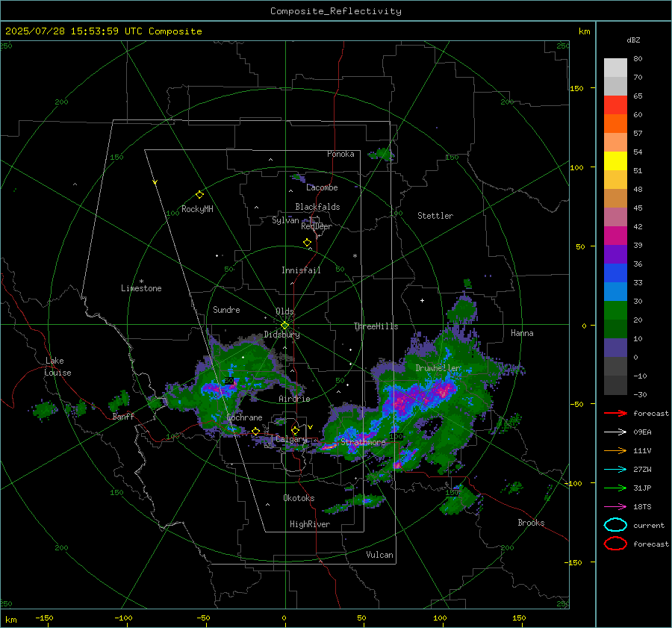Click the Limestone label
Viewport: 672px width, 628px height.
click(x=141, y=288)
